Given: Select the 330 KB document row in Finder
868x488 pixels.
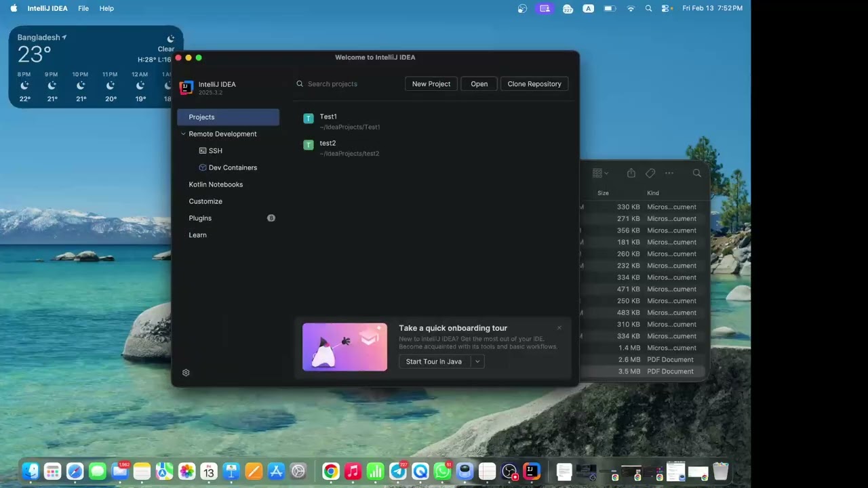Looking at the screenshot, I should pyautogui.click(x=642, y=207).
